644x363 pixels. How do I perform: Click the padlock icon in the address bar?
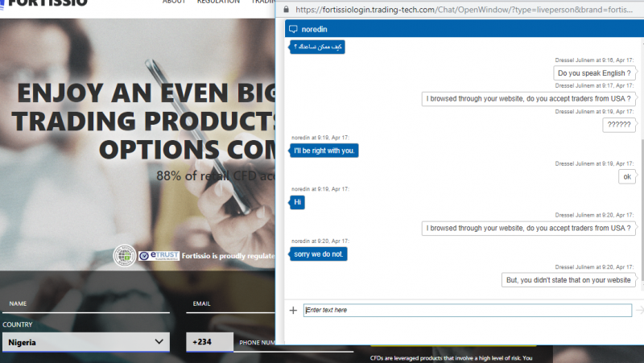[x=287, y=9]
